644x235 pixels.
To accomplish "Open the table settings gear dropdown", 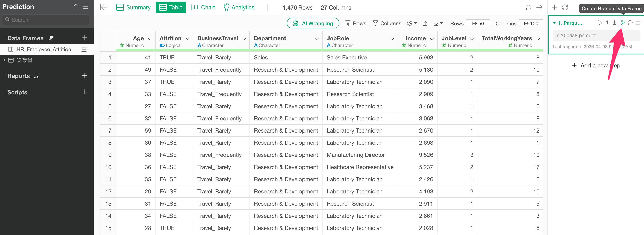I will 412,23.
